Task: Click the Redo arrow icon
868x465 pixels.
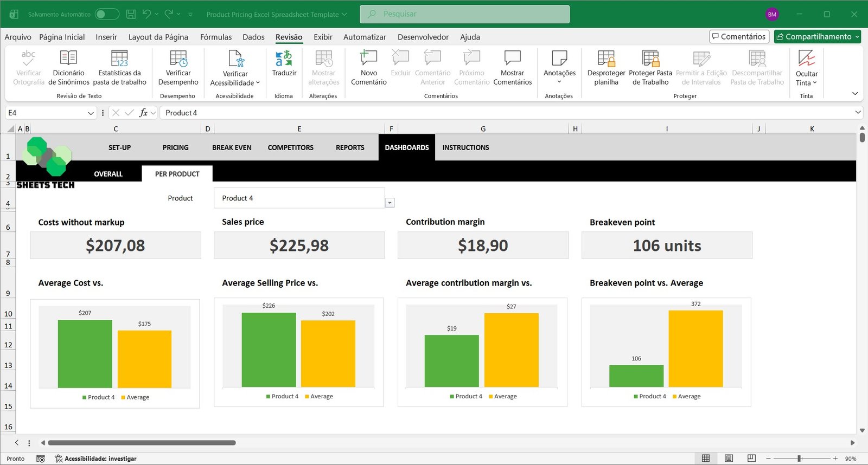Action: tap(169, 14)
